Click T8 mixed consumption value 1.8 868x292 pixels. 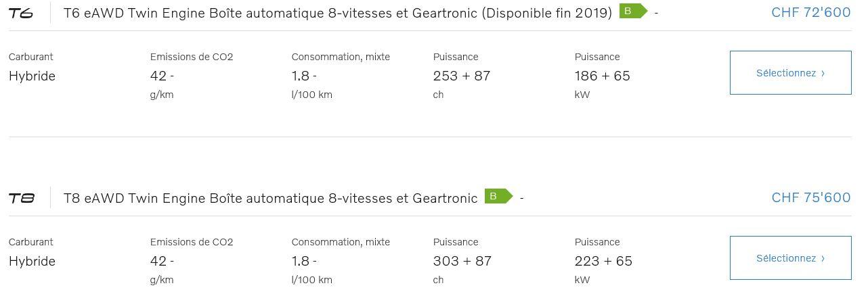[x=304, y=261]
